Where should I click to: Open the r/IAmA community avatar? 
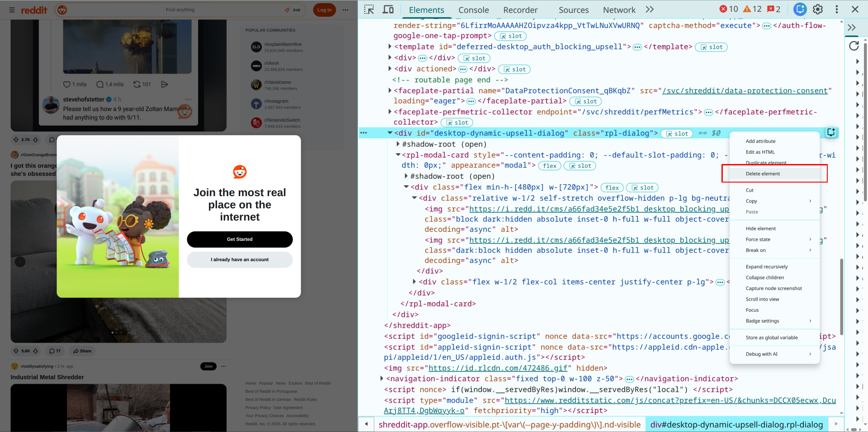point(256,66)
